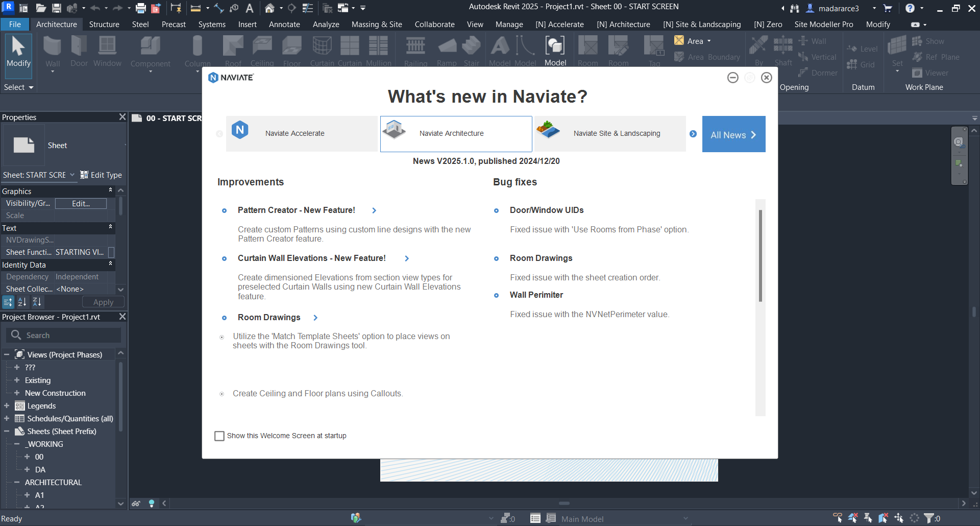The width and height of the screenshot is (980, 526).
Task: Toggle the Sheet Function property checkbox
Action: pyautogui.click(x=111, y=252)
